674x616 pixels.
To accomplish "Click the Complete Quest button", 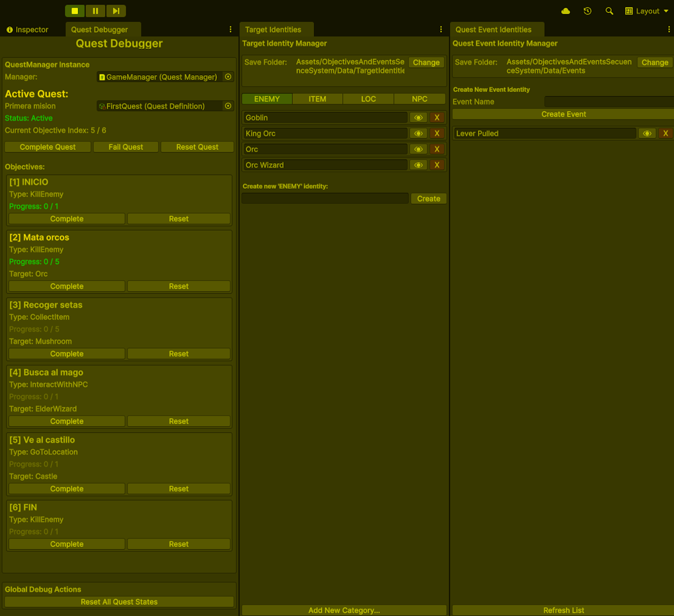I will pyautogui.click(x=48, y=147).
